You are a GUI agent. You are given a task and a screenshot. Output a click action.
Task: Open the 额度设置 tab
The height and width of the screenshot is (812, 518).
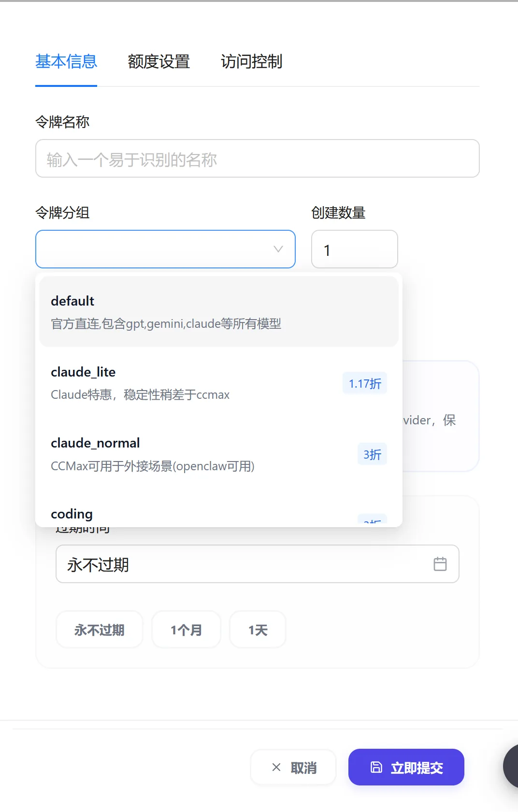158,62
